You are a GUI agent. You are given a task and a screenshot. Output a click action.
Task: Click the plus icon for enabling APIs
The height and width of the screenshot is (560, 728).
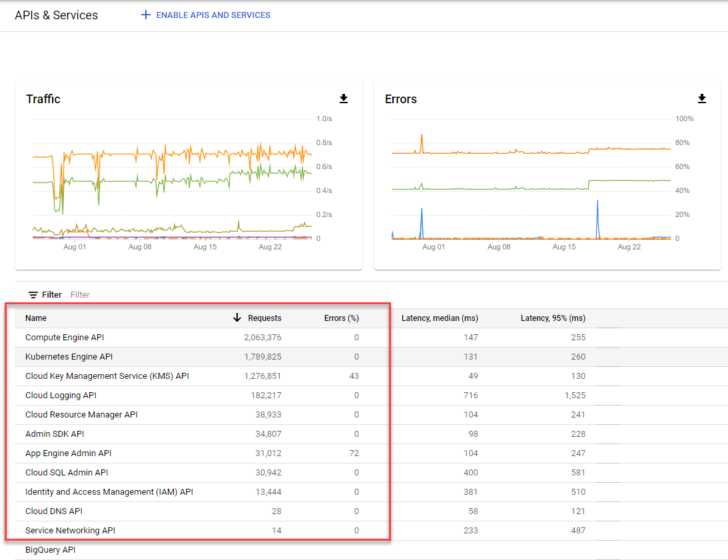click(x=146, y=15)
